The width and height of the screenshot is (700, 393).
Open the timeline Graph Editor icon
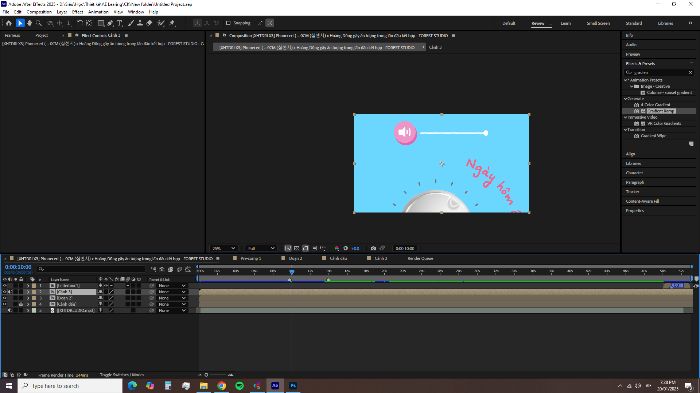pos(188,269)
